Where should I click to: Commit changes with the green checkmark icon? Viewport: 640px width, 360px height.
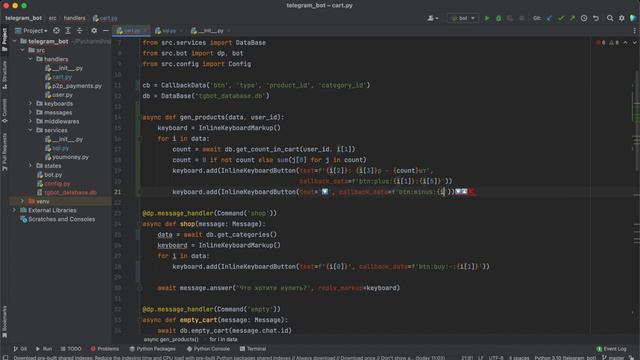click(561, 18)
